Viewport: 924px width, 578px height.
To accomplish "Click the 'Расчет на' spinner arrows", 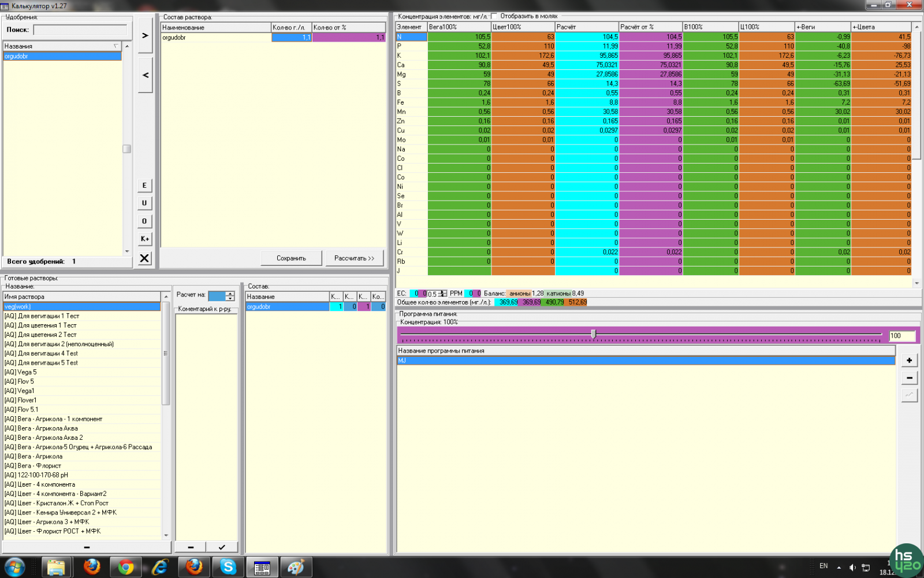I will pos(230,296).
